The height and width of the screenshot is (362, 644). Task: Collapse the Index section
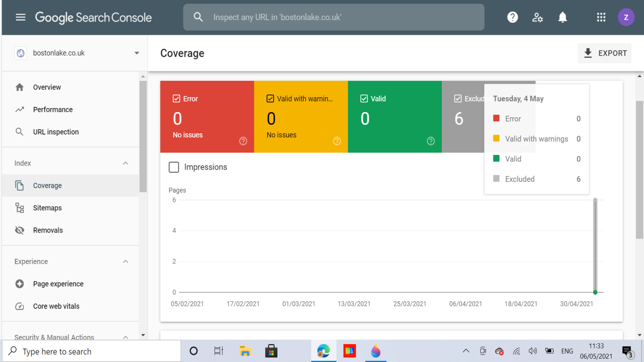click(x=125, y=163)
